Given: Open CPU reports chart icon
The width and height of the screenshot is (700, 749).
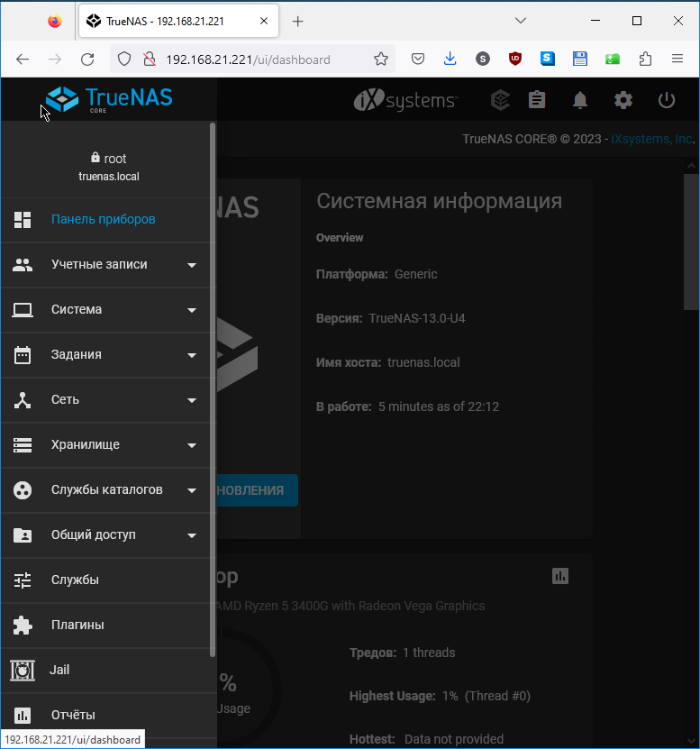Looking at the screenshot, I should point(560,576).
